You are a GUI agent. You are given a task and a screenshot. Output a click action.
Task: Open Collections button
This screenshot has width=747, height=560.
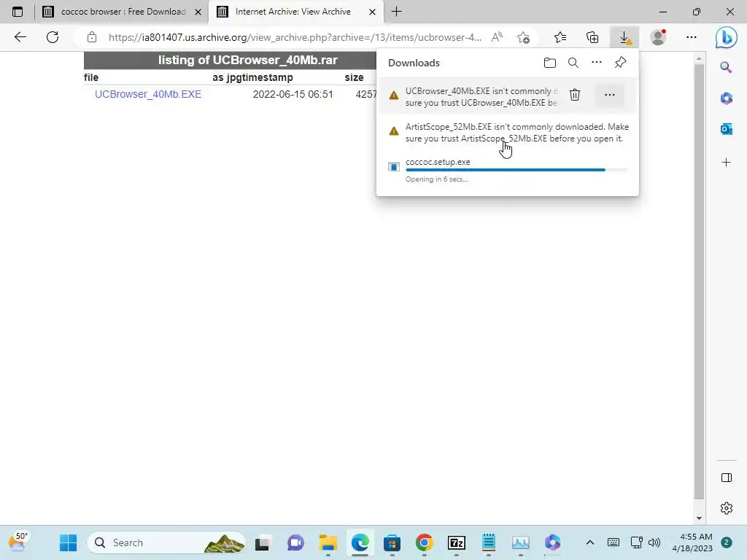point(592,37)
